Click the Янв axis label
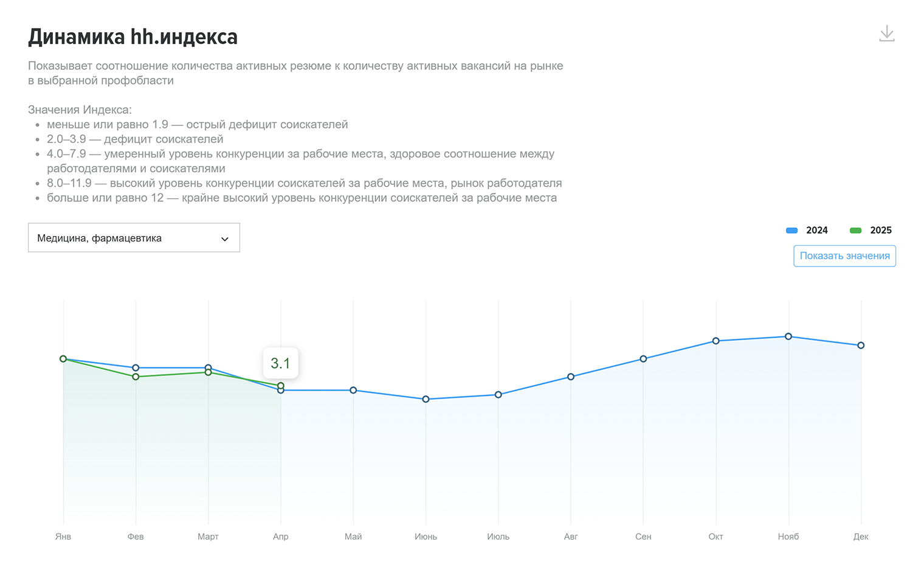Screen dimensions: 924x581 [63, 537]
